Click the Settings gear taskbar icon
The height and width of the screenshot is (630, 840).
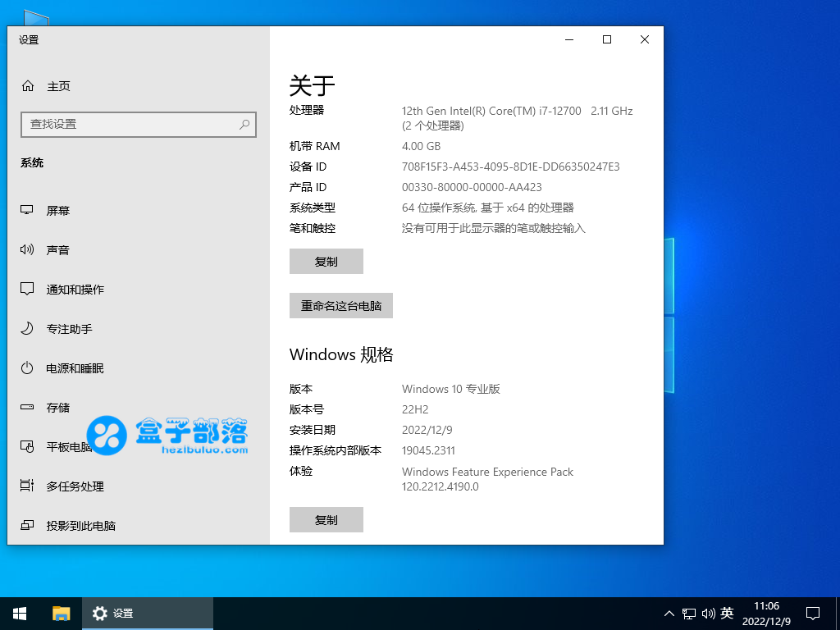99,614
